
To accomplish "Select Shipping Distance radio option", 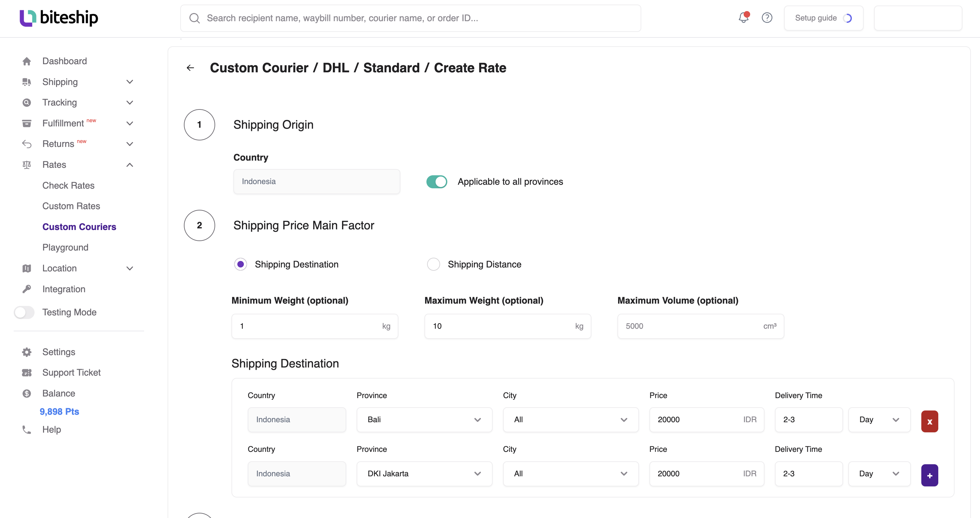I will point(433,264).
